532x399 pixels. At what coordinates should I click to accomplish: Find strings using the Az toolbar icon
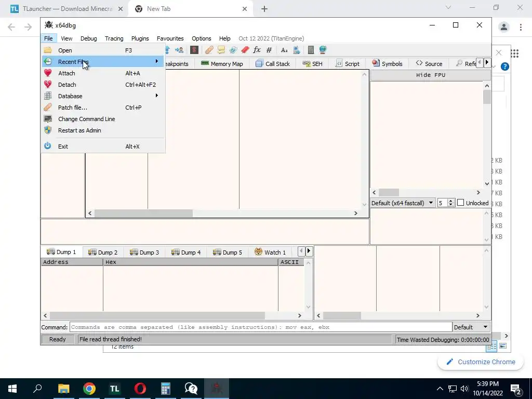coord(284,50)
